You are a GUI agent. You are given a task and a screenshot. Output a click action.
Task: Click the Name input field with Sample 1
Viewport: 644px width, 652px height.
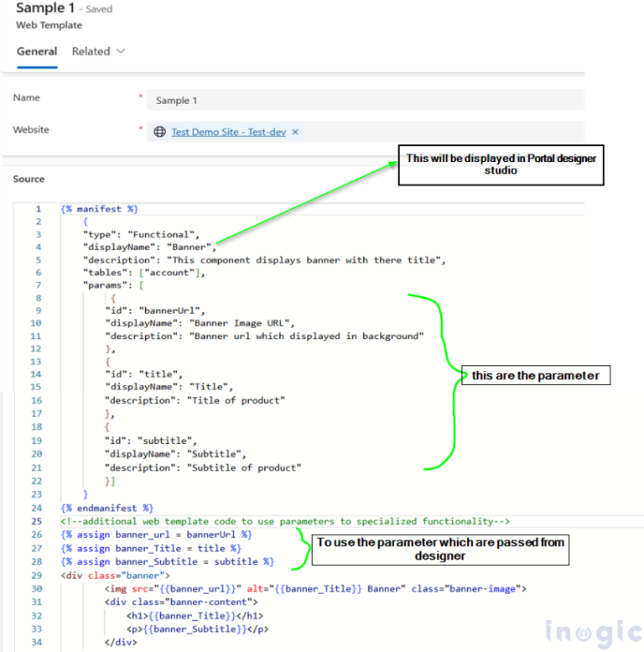pyautogui.click(x=366, y=100)
